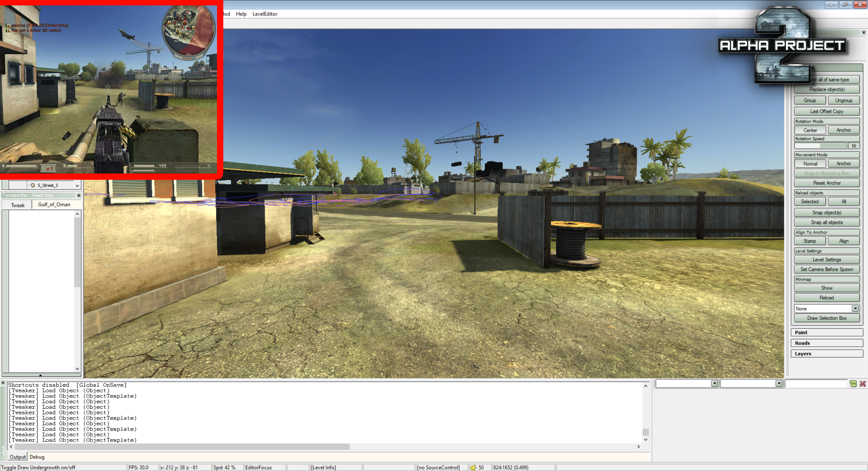Open Level Settings button
Image resolution: width=868 pixels, height=471 pixels.
click(x=827, y=260)
